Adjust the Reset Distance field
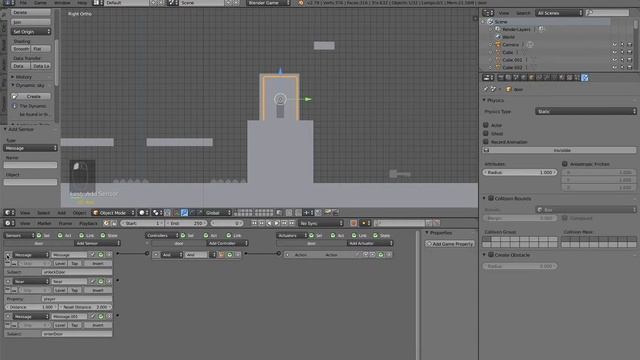 pos(86,307)
